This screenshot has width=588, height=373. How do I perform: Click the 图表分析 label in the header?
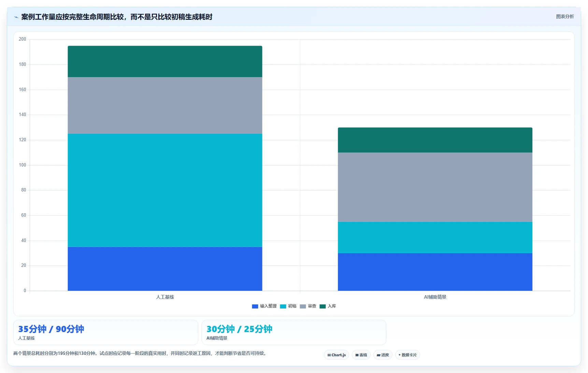[565, 16]
